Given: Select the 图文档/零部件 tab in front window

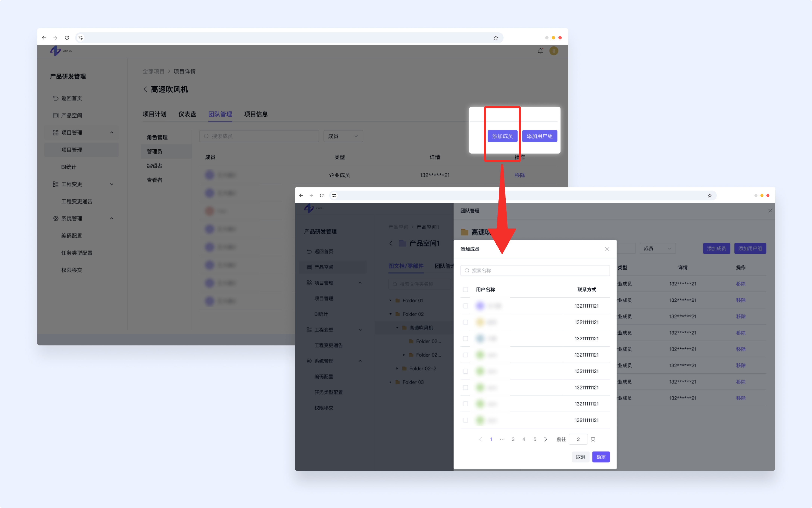Looking at the screenshot, I should (x=406, y=266).
